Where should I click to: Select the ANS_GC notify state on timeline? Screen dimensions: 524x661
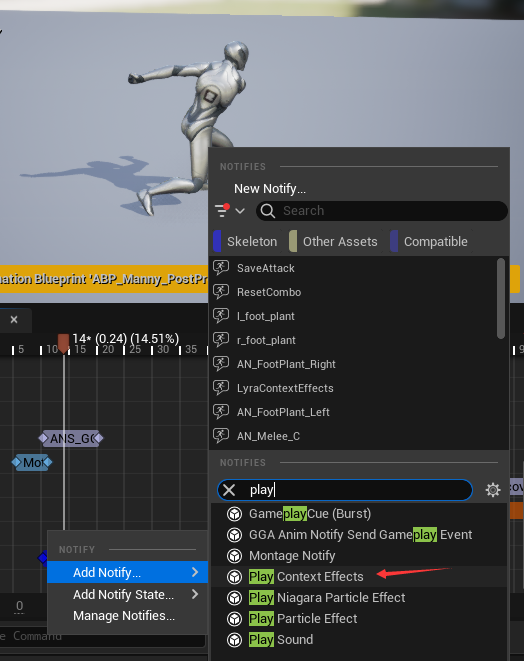pyautogui.click(x=71, y=438)
